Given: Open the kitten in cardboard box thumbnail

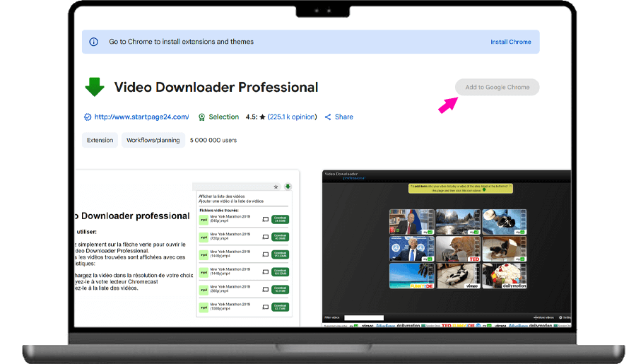Looking at the screenshot, I should pos(504,249).
